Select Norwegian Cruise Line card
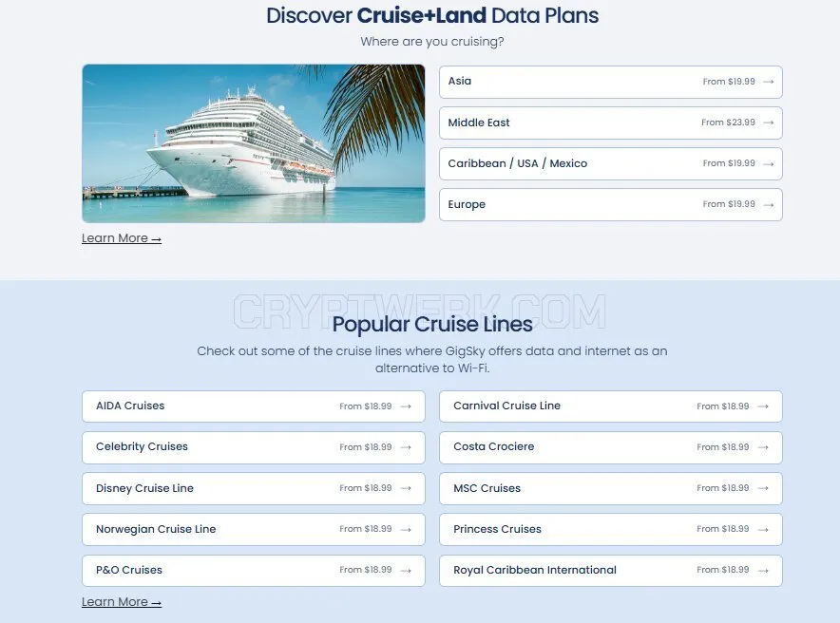 (254, 529)
